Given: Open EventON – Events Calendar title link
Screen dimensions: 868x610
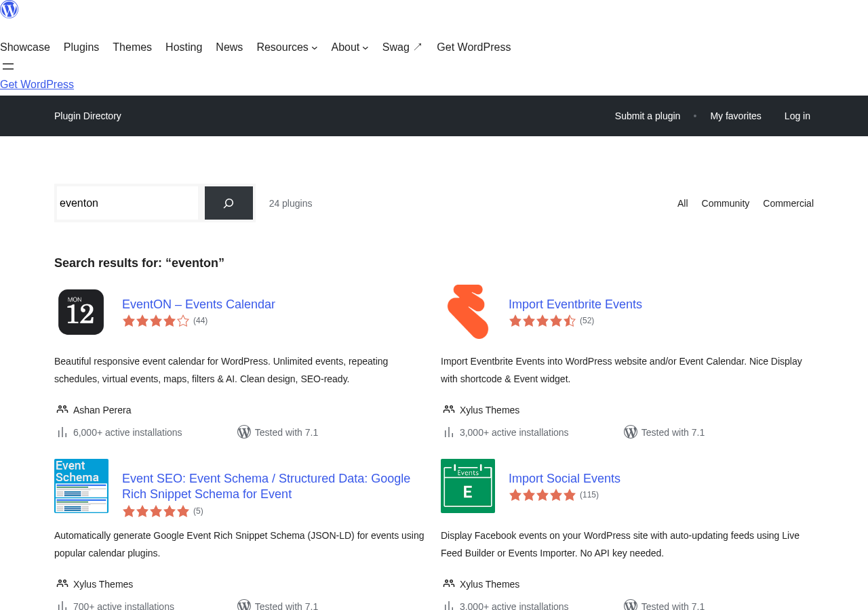Looking at the screenshot, I should tap(199, 304).
